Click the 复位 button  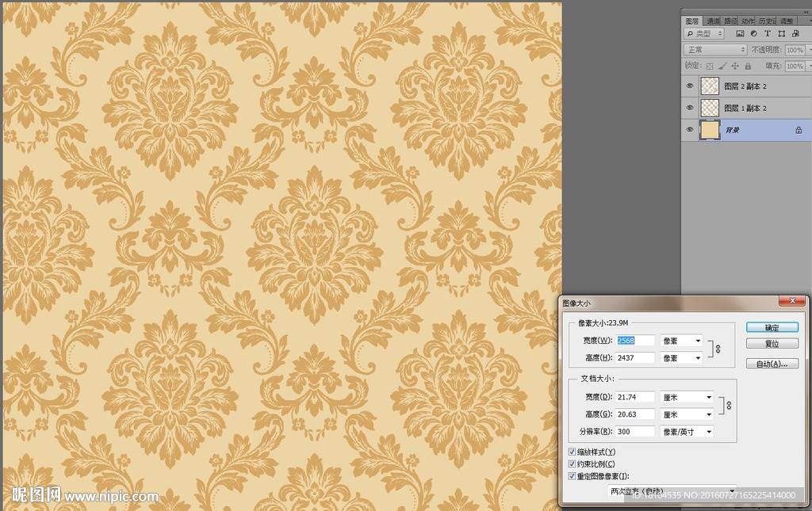pos(772,343)
